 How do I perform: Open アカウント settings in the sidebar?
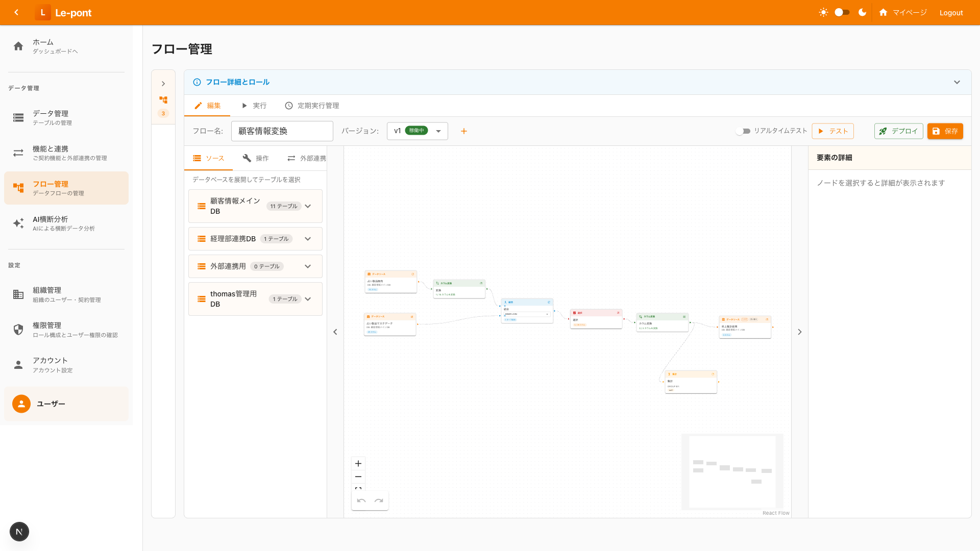(66, 365)
